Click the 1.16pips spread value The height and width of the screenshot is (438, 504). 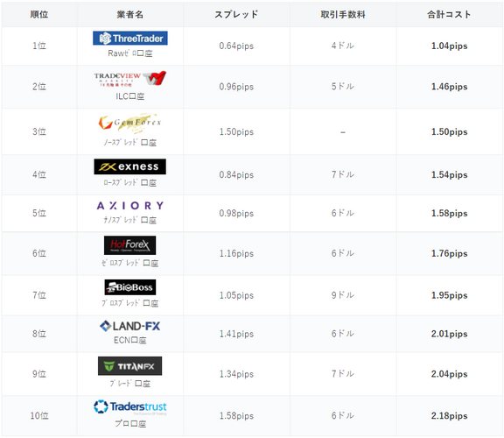tap(236, 253)
